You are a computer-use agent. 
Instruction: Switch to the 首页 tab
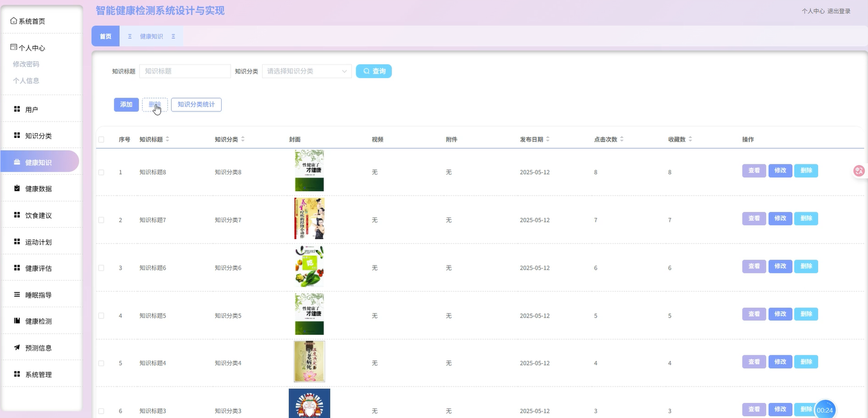coord(105,36)
